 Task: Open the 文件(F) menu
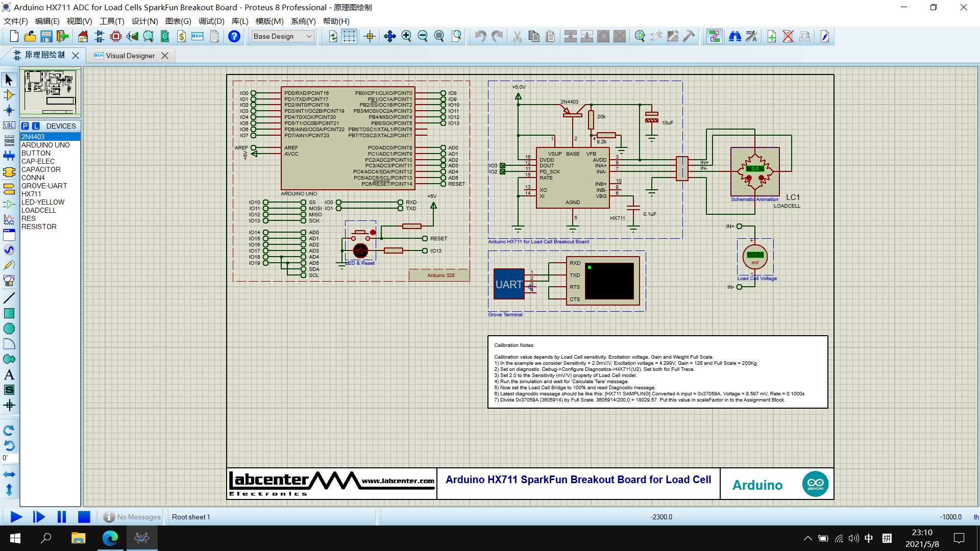point(15,21)
